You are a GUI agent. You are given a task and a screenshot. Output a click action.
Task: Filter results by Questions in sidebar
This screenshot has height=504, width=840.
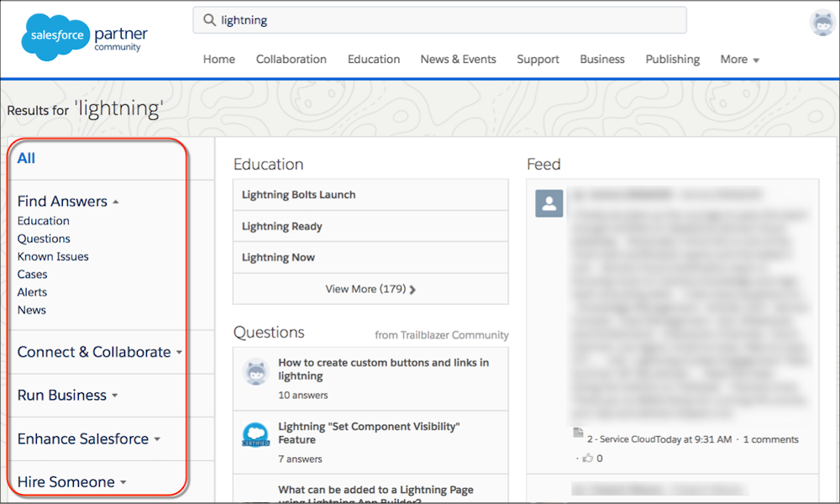(x=44, y=239)
